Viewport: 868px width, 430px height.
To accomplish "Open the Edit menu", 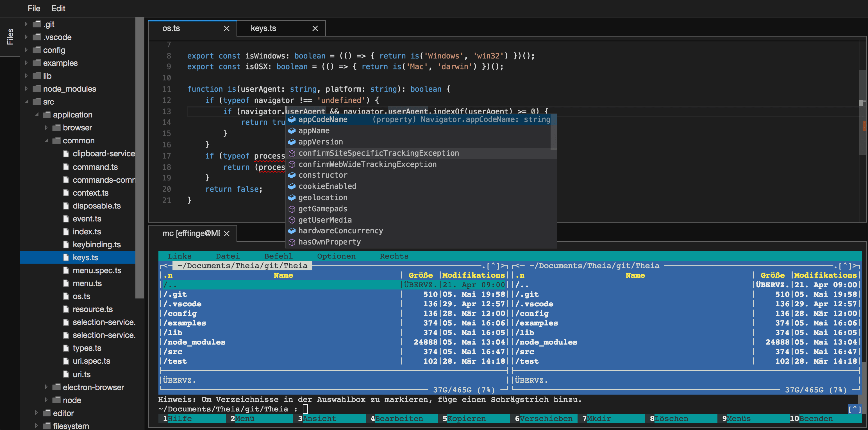I will pos(58,8).
